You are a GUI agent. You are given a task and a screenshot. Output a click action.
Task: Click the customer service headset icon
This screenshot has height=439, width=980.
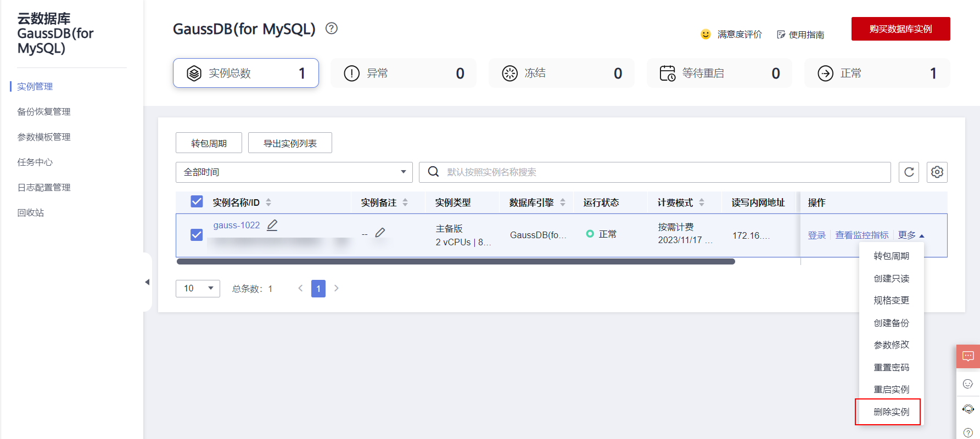(x=968, y=409)
